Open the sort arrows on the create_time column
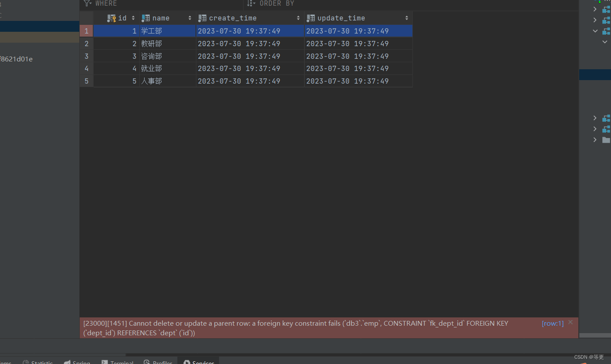 coord(298,18)
